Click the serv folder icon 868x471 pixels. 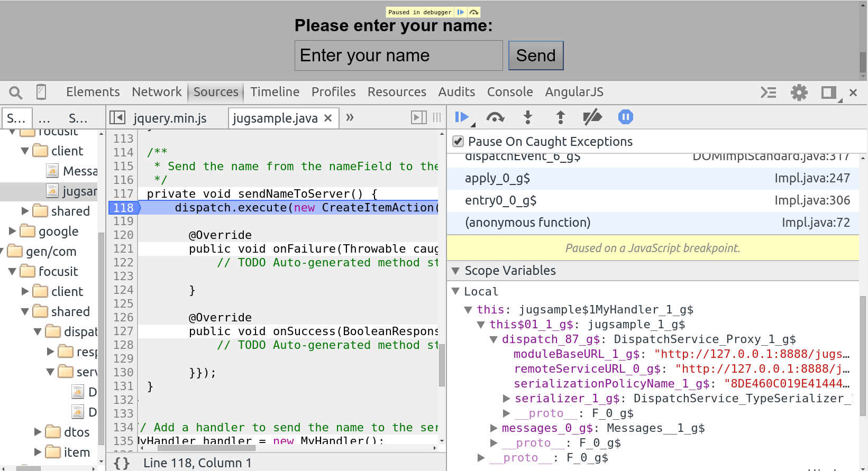point(66,372)
